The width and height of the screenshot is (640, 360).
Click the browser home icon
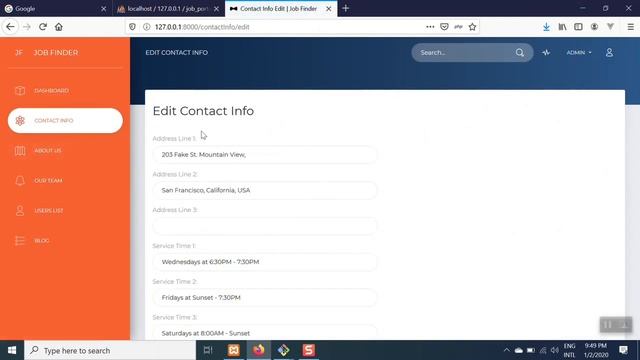tap(59, 27)
